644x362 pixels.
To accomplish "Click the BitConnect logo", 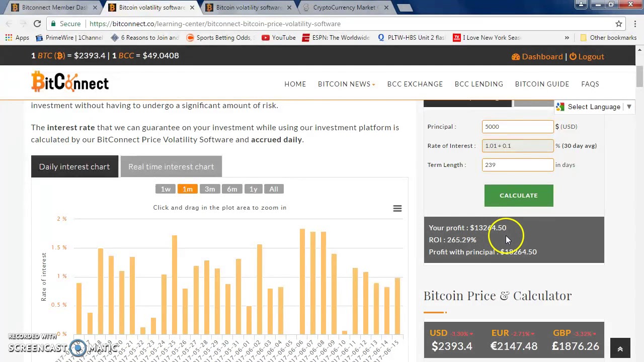I will click(70, 81).
